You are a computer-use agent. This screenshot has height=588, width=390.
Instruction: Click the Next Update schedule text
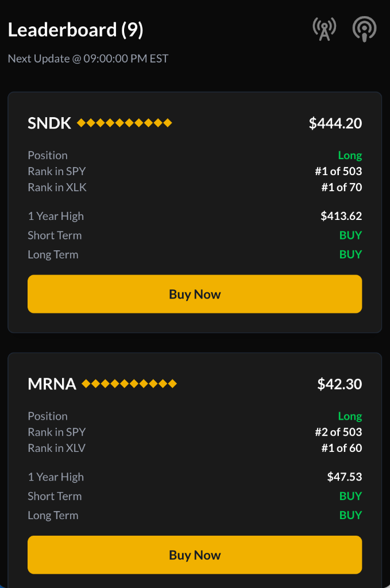pos(87,58)
